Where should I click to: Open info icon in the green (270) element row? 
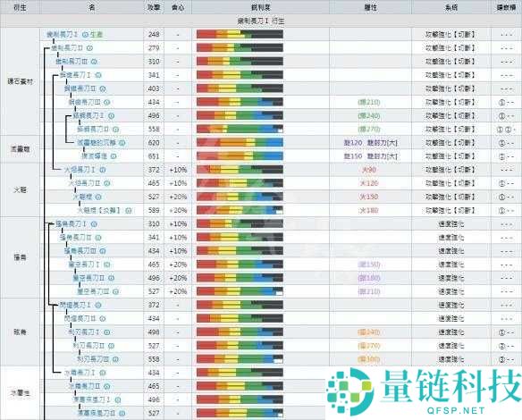click(115, 130)
